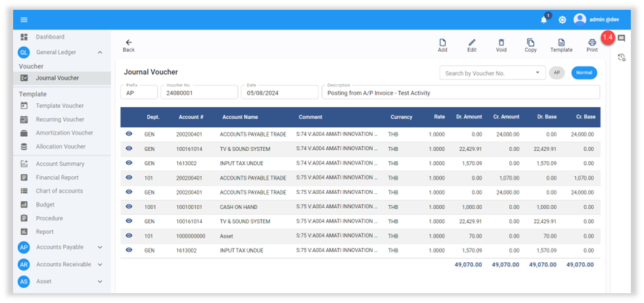
Task: Print the journal voucher
Action: coord(592,43)
